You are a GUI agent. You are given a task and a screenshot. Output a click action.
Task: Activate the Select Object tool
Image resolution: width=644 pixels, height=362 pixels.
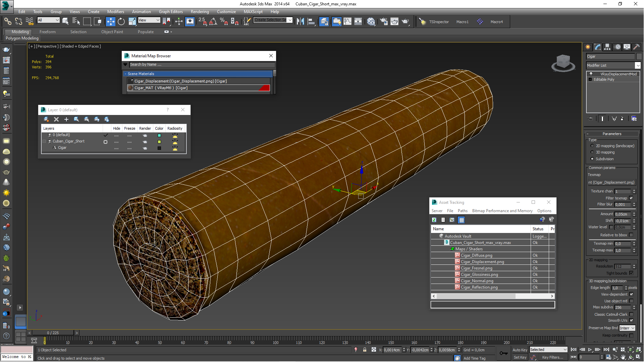[x=65, y=21]
